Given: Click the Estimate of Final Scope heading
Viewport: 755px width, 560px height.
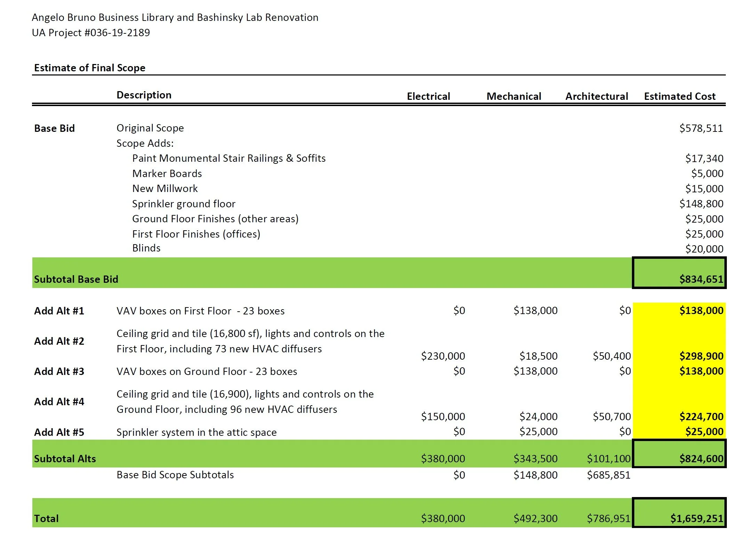Looking at the screenshot, I should [x=89, y=67].
